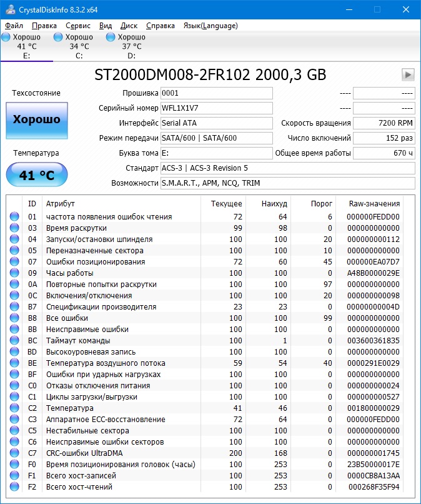Click the Буква тома field E:
The height and width of the screenshot is (504, 421).
click(x=217, y=153)
